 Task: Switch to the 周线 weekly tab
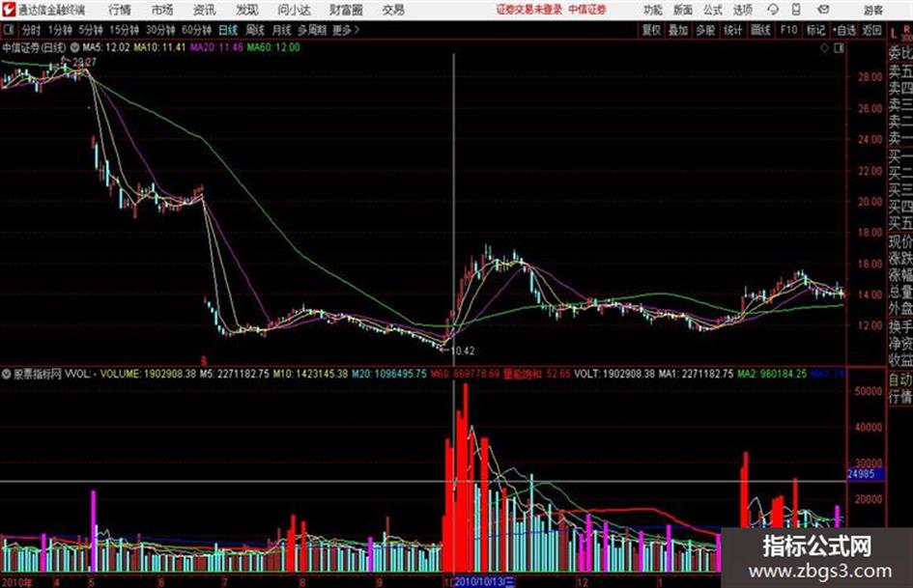255,30
